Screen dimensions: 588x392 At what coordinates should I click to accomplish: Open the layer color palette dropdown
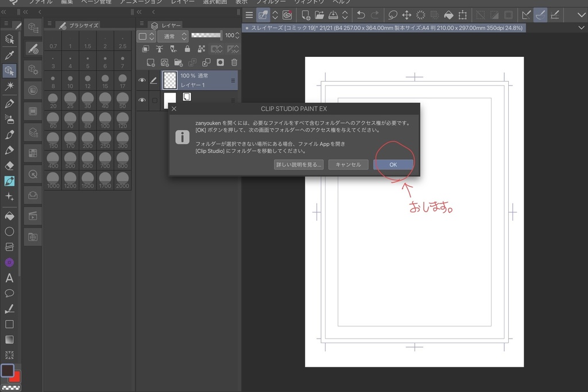[146, 36]
